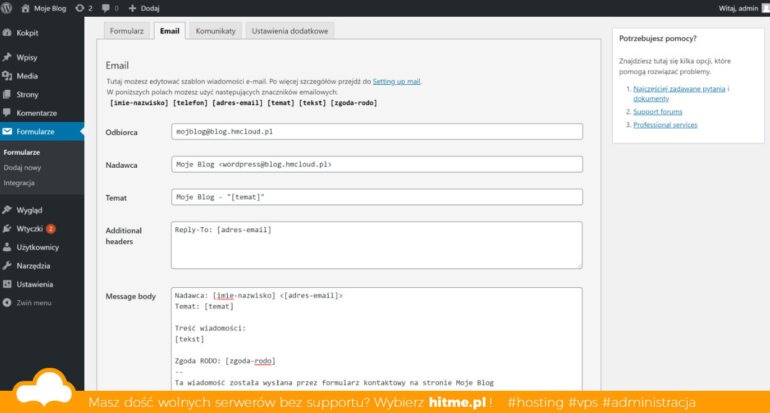Click the hitme.pl link in banner
Screen dimensions: 770x413
[457, 402]
